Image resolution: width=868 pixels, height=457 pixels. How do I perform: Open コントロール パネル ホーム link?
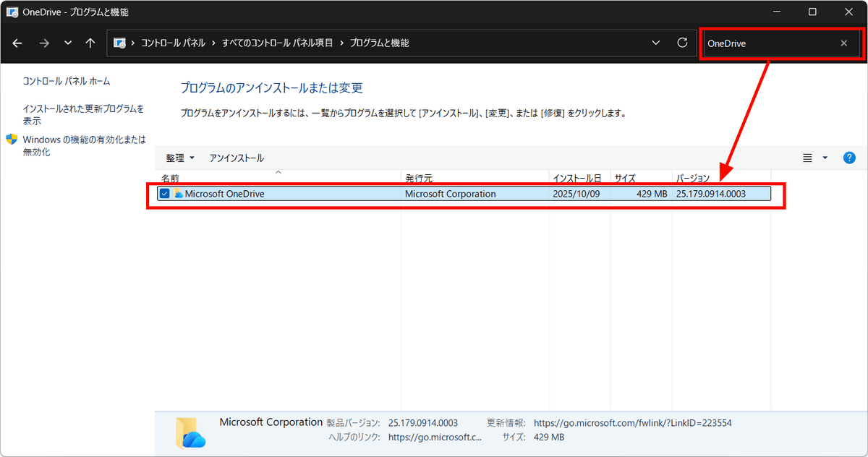click(67, 81)
